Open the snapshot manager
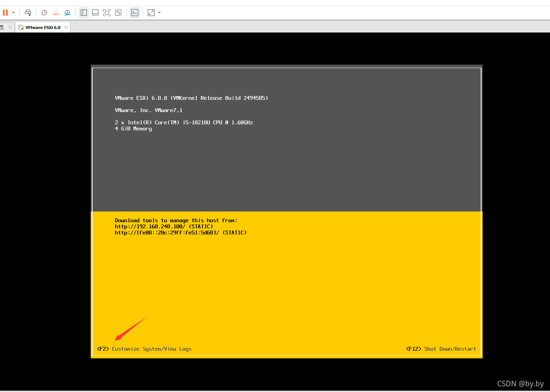Screen dimensions: 550x392 click(67, 13)
